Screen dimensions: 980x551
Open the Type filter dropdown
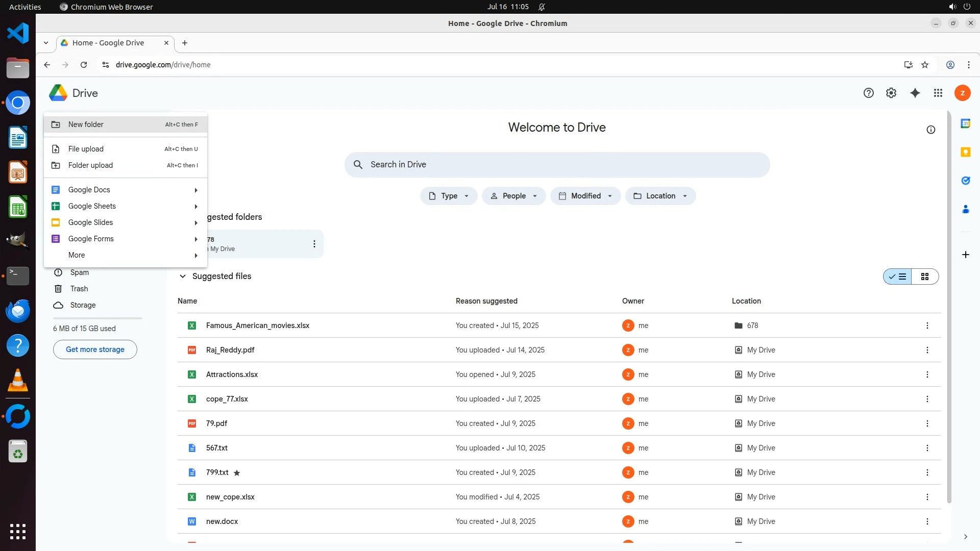click(x=448, y=196)
